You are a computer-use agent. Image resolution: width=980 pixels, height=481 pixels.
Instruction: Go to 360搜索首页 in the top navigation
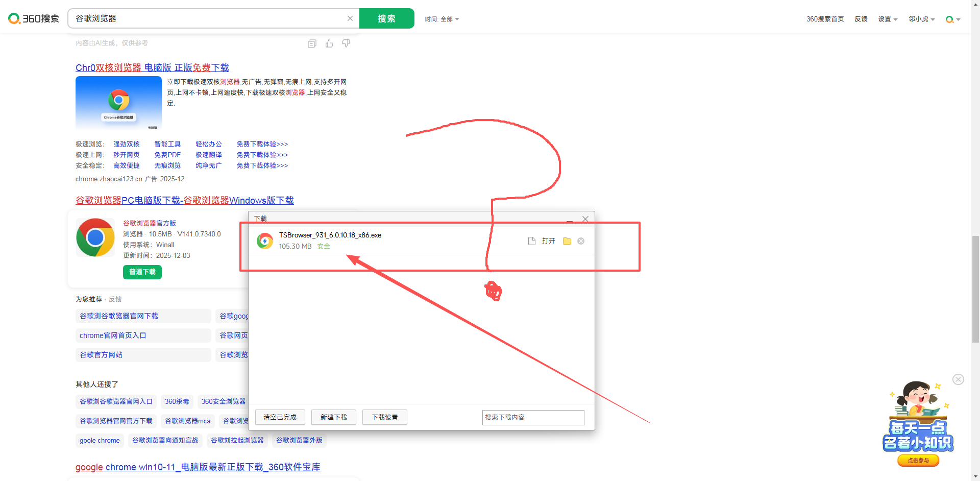pyautogui.click(x=825, y=19)
